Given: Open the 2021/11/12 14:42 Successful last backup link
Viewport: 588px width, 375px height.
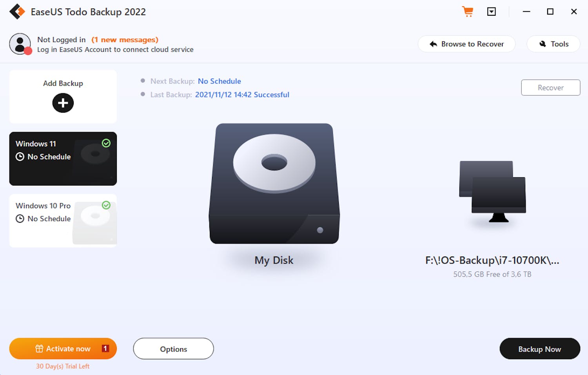Looking at the screenshot, I should pyautogui.click(x=242, y=95).
